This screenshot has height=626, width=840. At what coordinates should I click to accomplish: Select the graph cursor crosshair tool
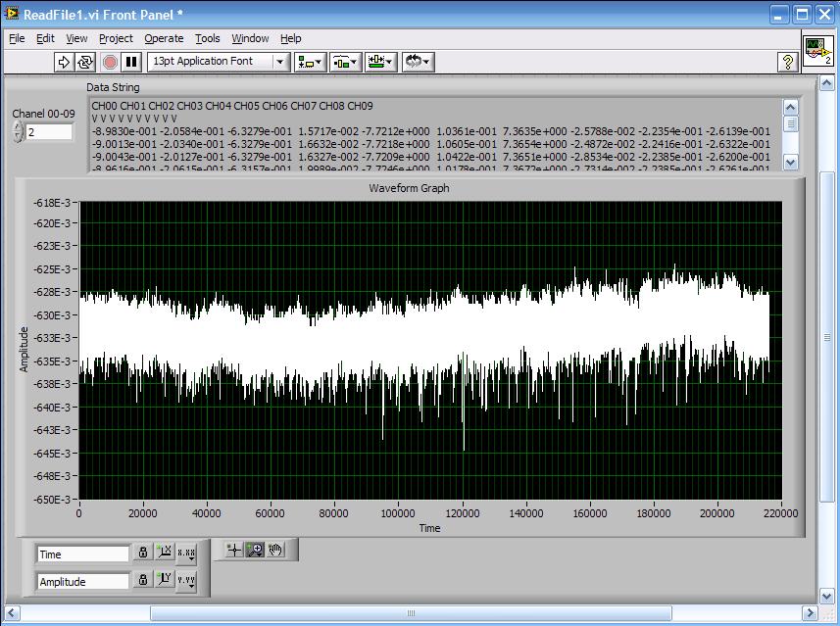click(234, 550)
